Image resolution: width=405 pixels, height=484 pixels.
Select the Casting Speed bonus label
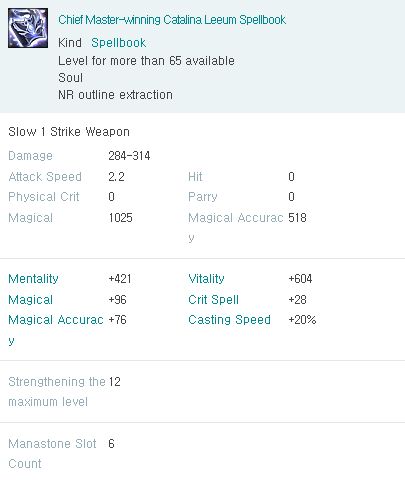coord(229,320)
